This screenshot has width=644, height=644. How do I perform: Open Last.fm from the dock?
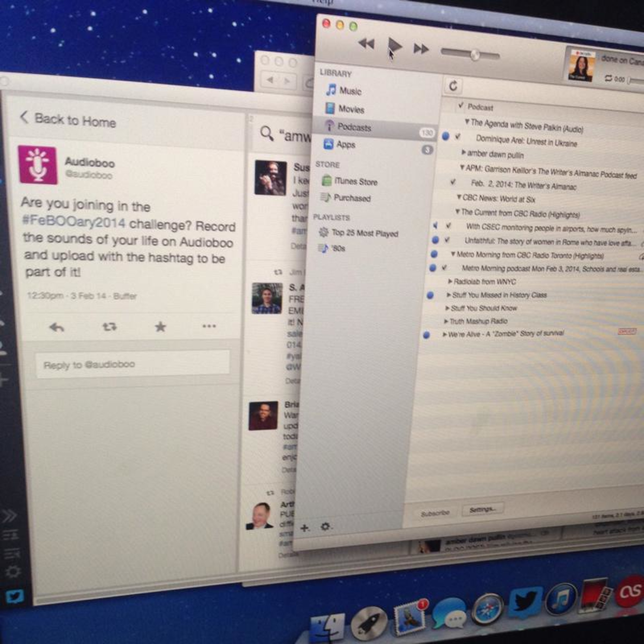[630, 592]
